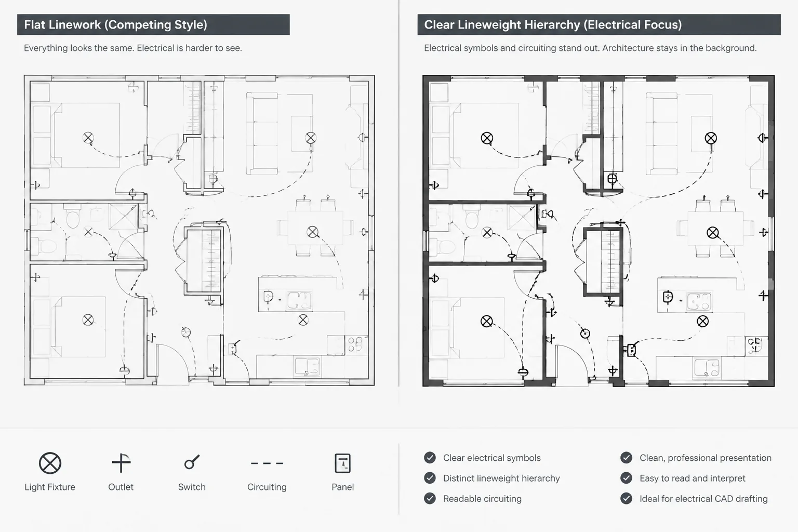Viewport: 798px width, 532px height.
Task: Click electrical panel symbol in right floor plan
Action: [x=631, y=350]
